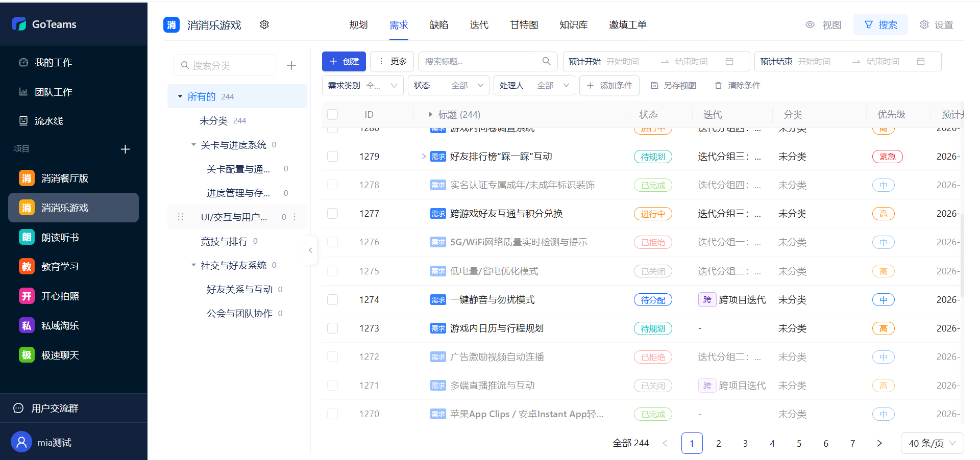Collapse the 社交与好友系统 tree node

tap(193, 265)
